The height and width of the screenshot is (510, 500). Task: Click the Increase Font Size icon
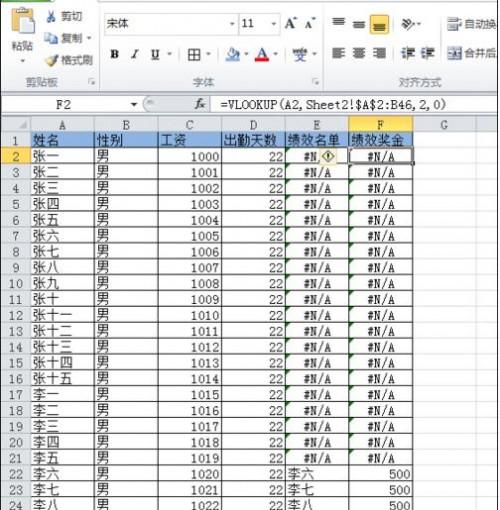coord(290,23)
